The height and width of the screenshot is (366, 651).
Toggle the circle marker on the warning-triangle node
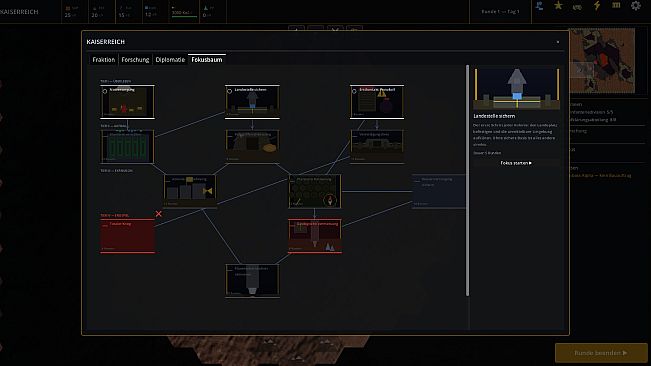click(x=354, y=91)
